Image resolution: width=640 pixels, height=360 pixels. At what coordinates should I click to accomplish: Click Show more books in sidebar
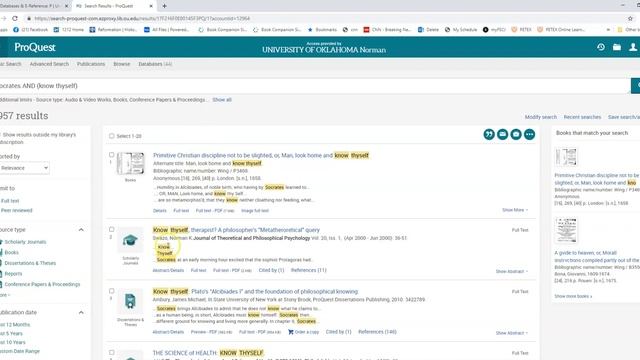point(573,296)
